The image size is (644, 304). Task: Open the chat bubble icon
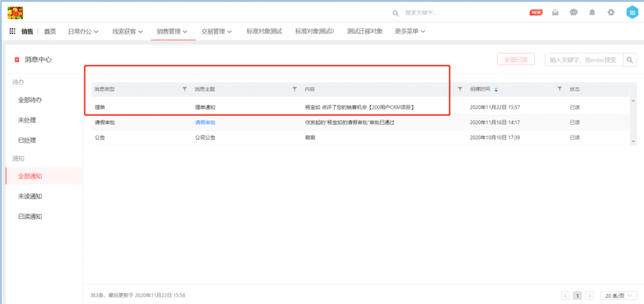coord(574,13)
